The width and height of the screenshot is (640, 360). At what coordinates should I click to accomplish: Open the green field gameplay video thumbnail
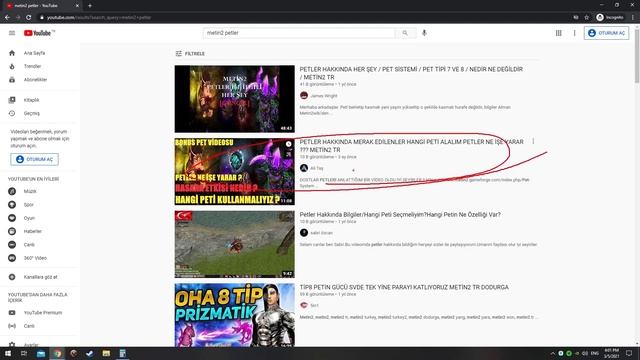click(234, 244)
